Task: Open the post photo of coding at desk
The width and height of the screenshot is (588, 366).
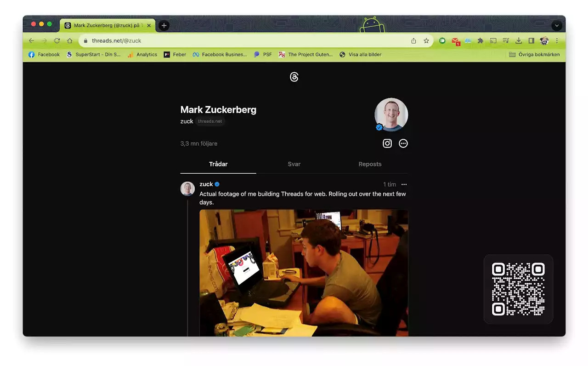Action: coord(304,273)
